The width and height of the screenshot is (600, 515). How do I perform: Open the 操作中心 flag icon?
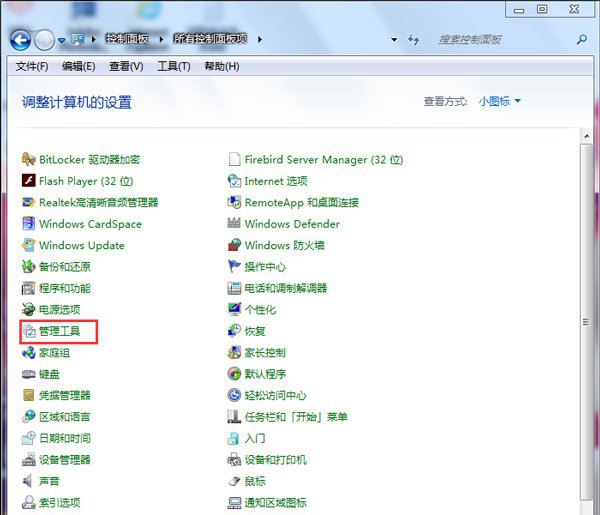pyautogui.click(x=234, y=266)
